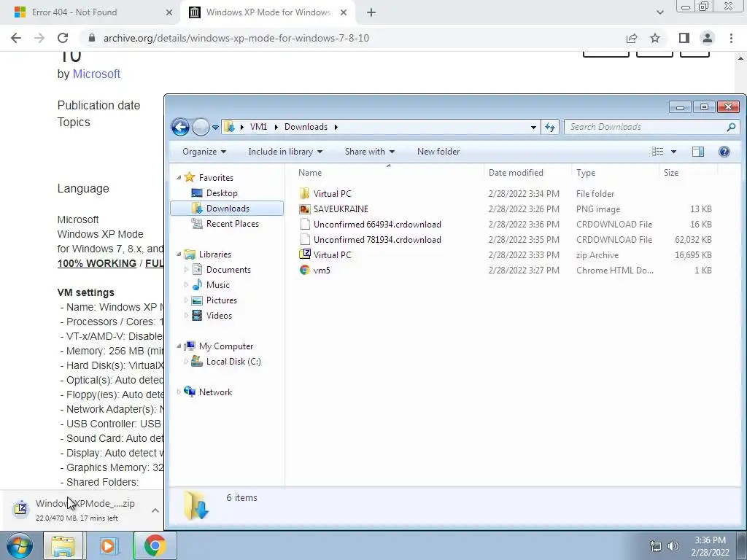The width and height of the screenshot is (747, 560).
Task: Click the Change your view icon
Action: click(x=658, y=152)
